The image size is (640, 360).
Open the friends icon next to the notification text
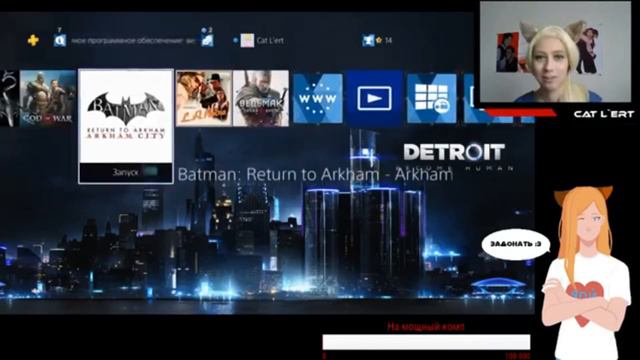tap(207, 40)
